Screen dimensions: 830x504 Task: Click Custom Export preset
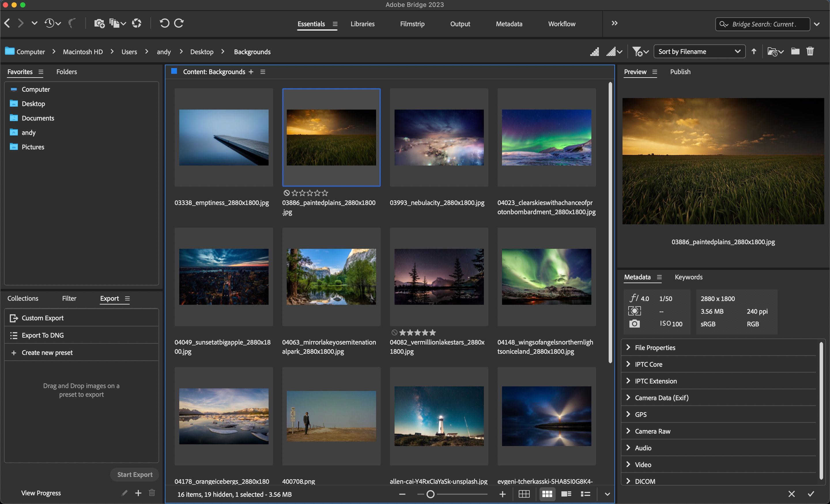42,318
